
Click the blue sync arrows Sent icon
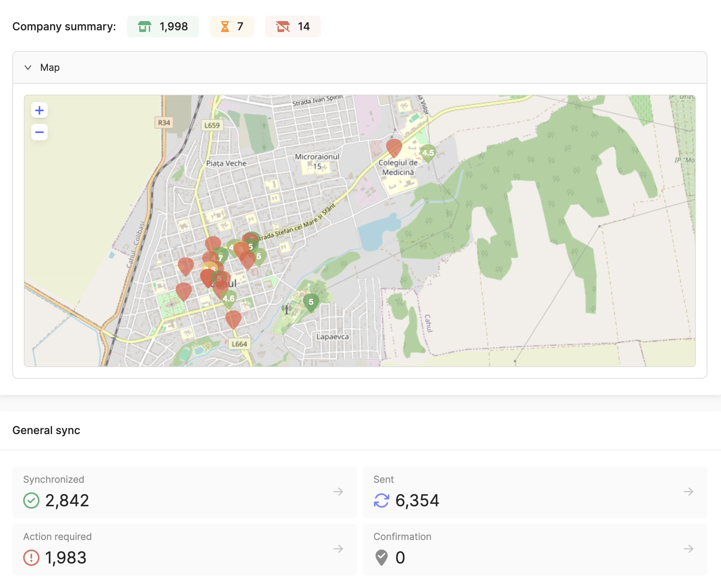pyautogui.click(x=381, y=500)
